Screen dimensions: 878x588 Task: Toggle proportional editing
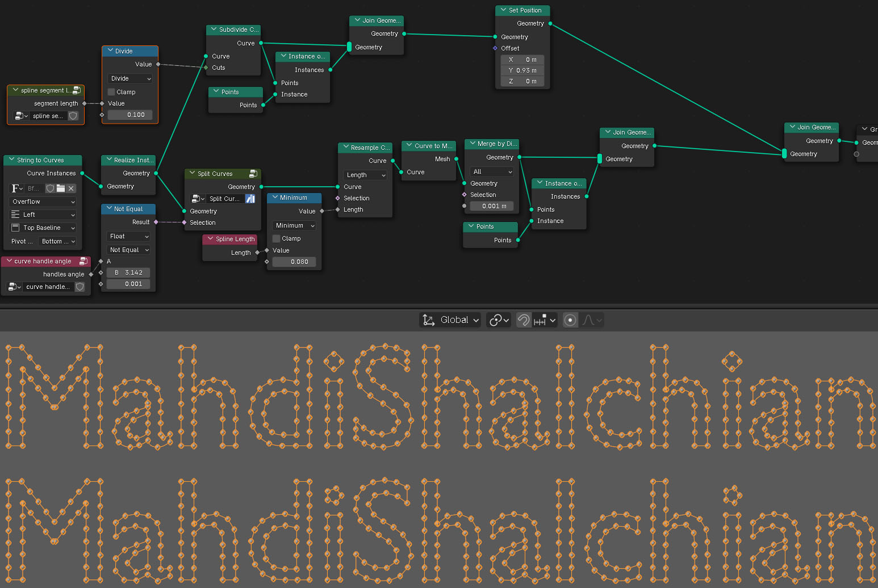(x=570, y=320)
